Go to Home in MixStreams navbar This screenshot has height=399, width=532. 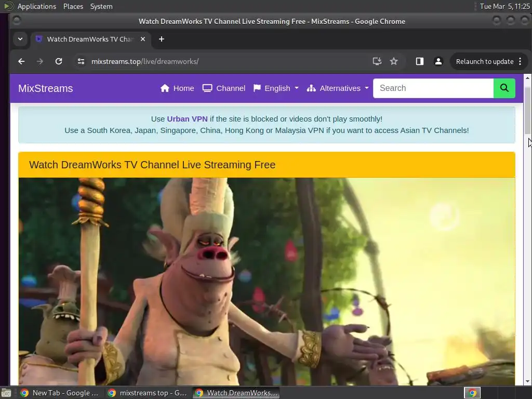pos(177,88)
